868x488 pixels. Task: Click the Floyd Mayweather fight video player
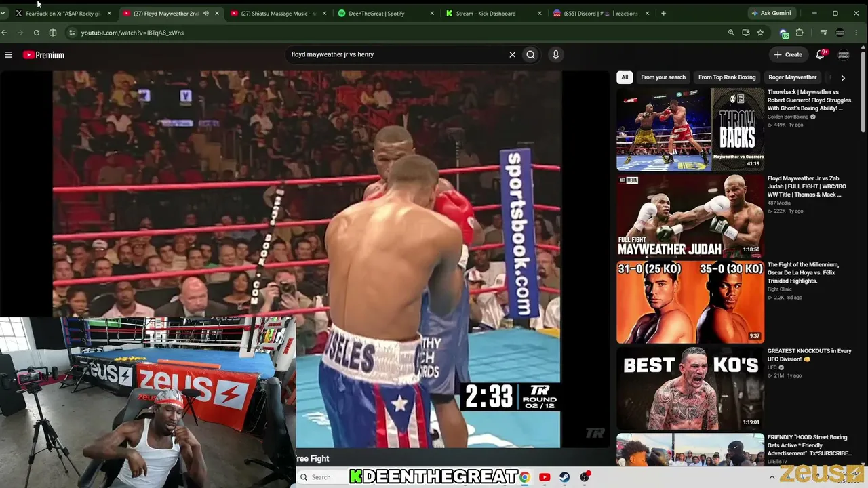tap(307, 260)
